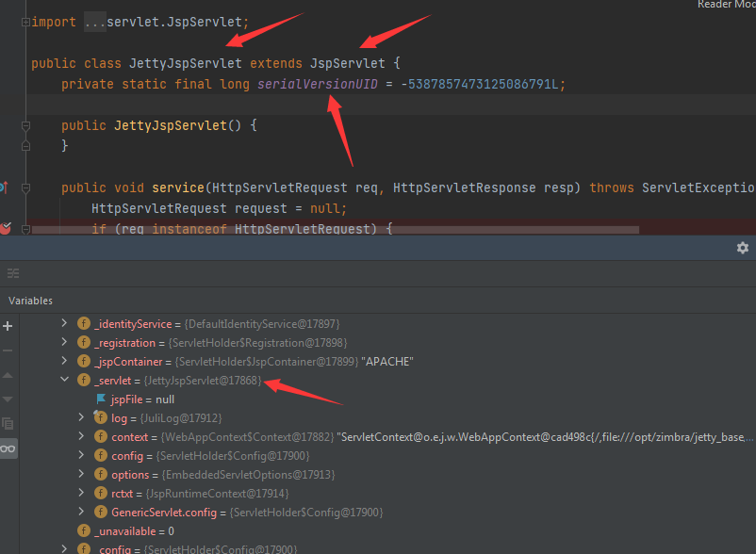756x554 pixels.
Task: Open debugger settings gear icon
Action: point(742,247)
